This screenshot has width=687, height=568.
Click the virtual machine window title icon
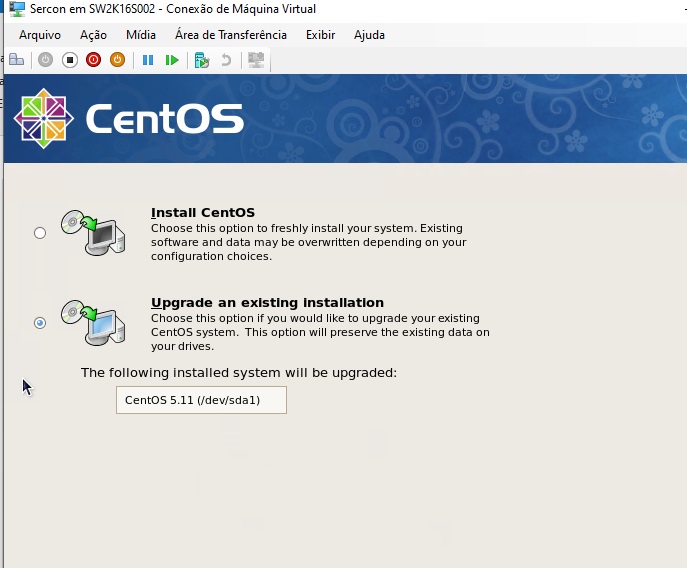tap(17, 9)
